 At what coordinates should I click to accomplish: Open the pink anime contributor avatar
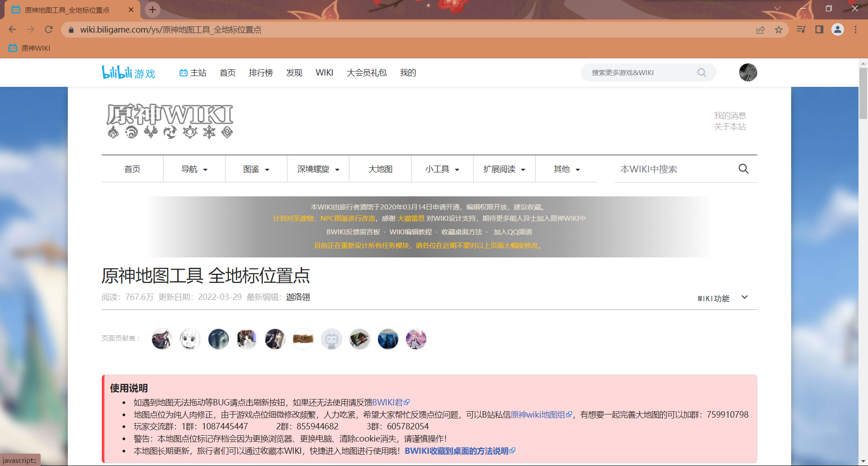pos(416,339)
